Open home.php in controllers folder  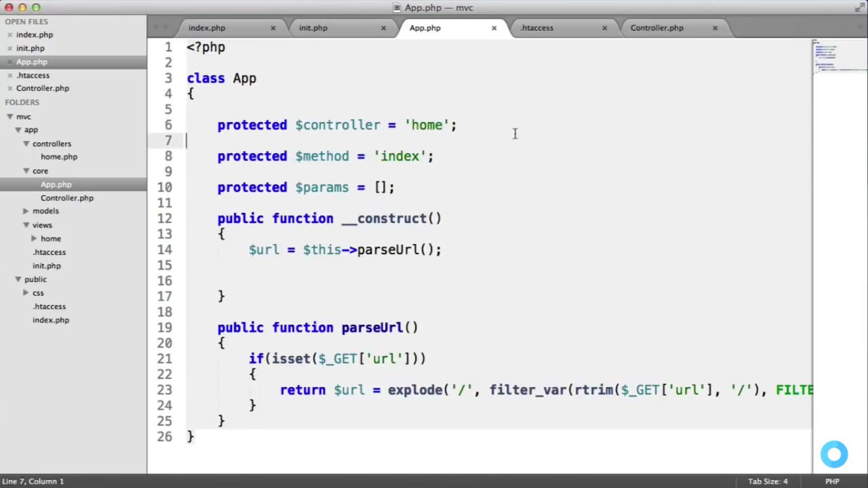tap(59, 157)
